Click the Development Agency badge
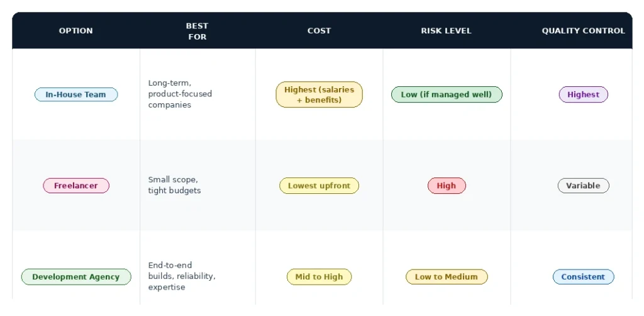 (75, 277)
